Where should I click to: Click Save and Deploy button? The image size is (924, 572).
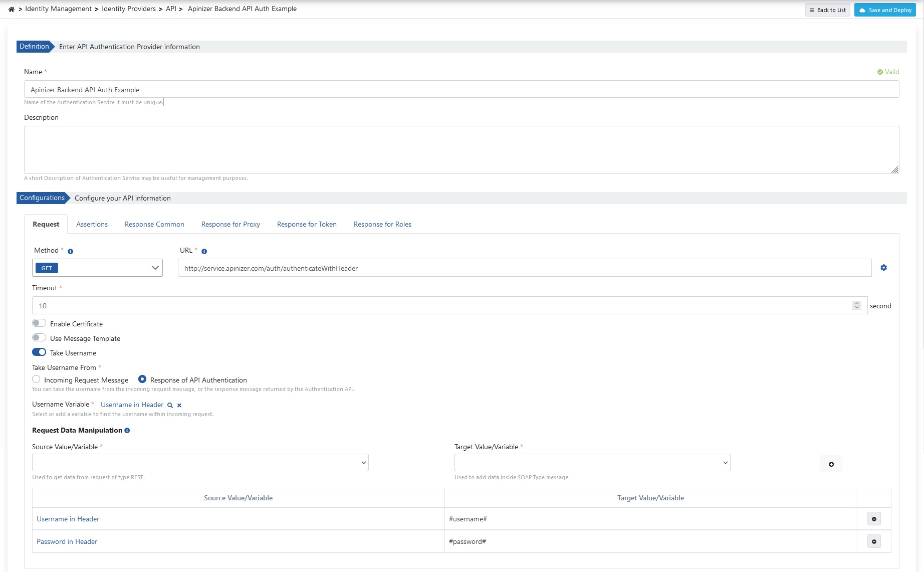coord(885,10)
